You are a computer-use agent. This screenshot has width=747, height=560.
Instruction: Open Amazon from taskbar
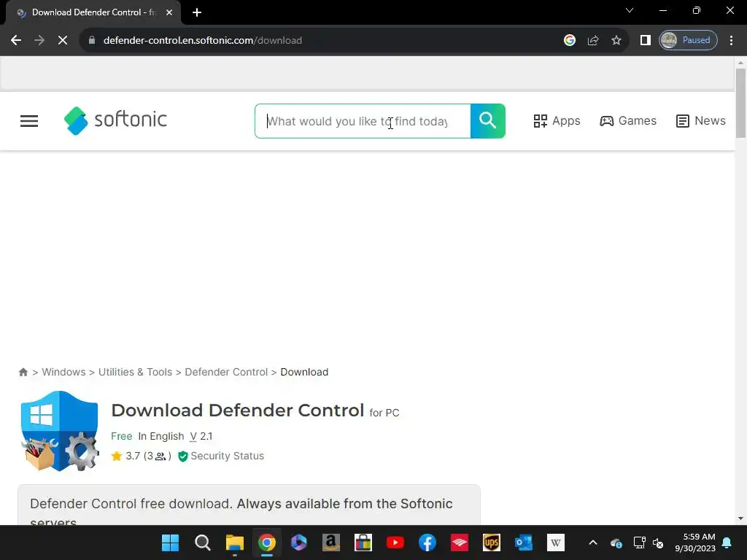point(331,542)
